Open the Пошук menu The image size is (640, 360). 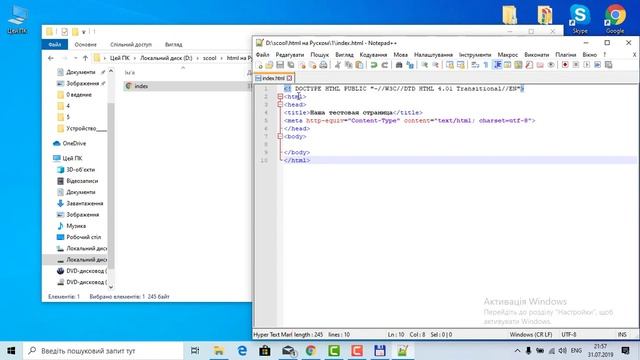tap(319, 55)
